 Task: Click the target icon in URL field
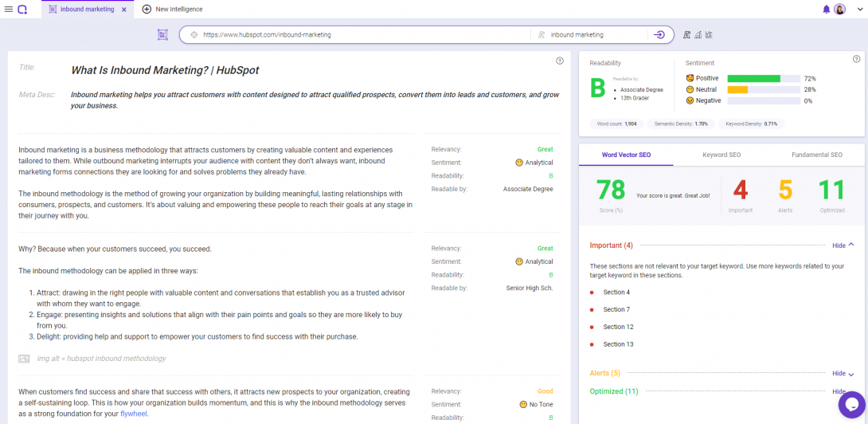194,34
